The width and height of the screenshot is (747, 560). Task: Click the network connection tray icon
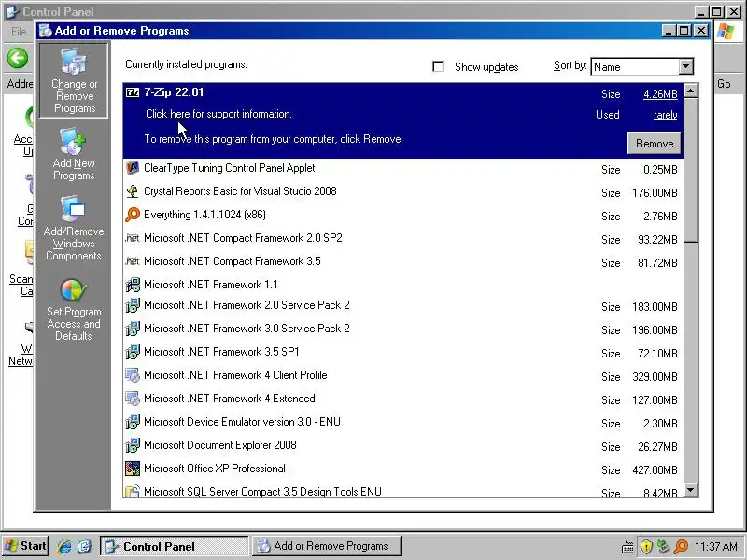coord(663,546)
